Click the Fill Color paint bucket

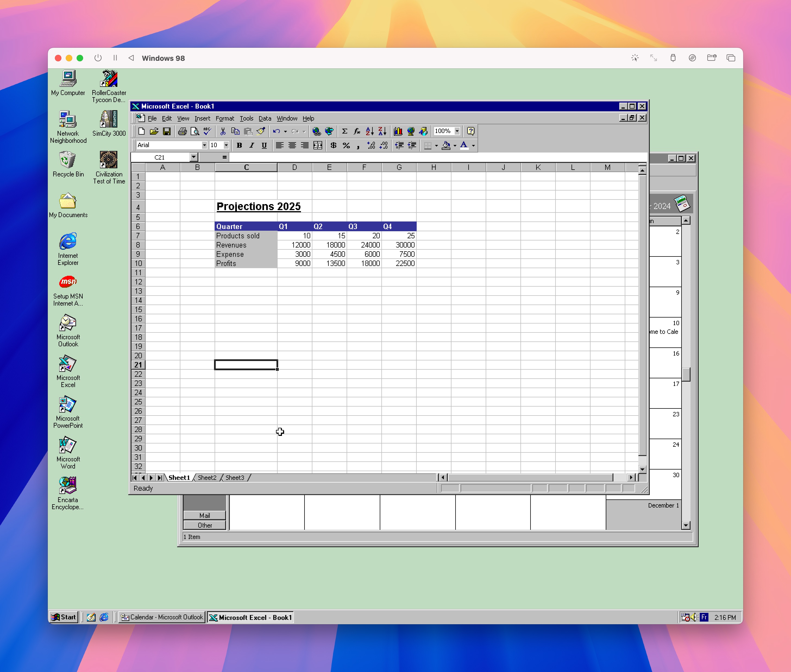point(446,145)
